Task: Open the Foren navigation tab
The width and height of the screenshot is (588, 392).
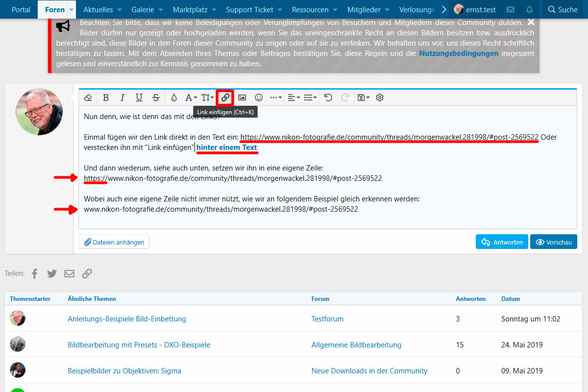Action: click(54, 9)
